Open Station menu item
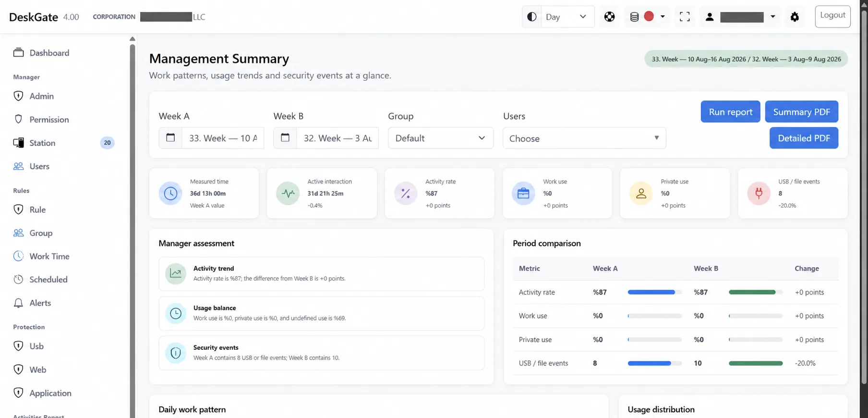Image resolution: width=868 pixels, height=418 pixels. click(x=42, y=143)
